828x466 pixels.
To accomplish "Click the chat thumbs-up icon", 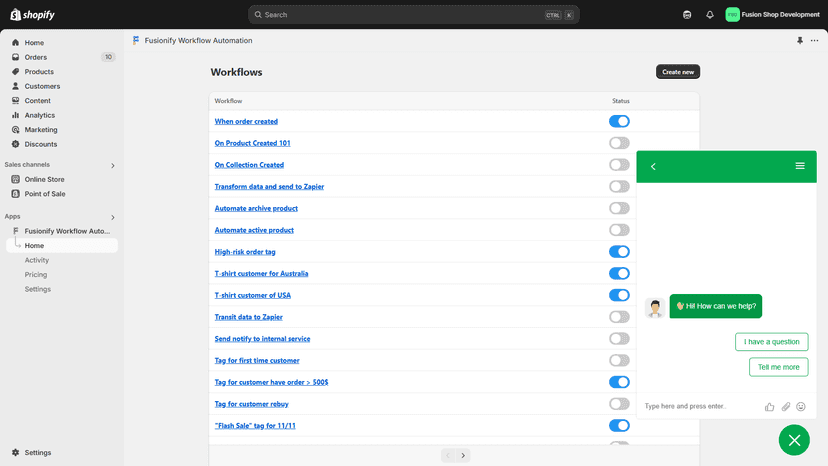I will (x=769, y=406).
